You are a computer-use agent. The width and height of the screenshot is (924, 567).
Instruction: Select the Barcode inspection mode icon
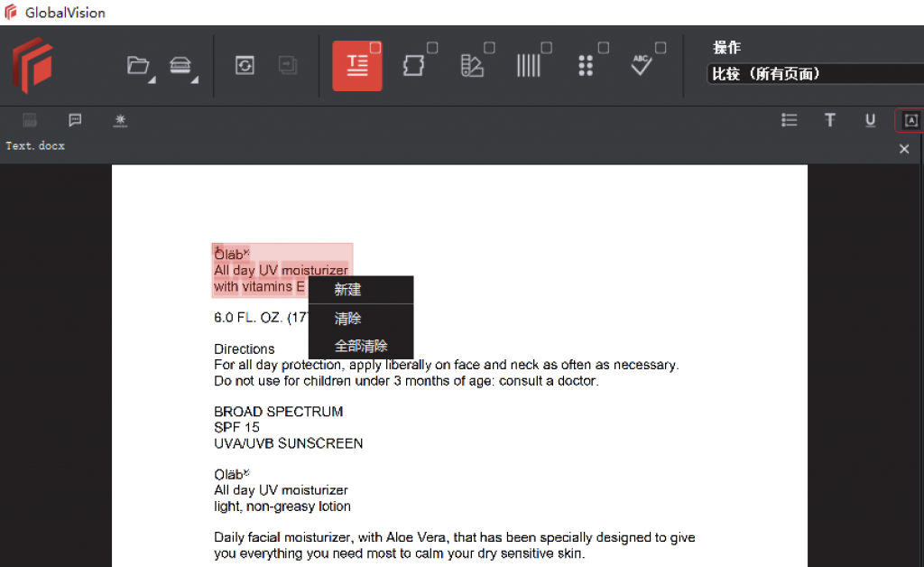529,65
